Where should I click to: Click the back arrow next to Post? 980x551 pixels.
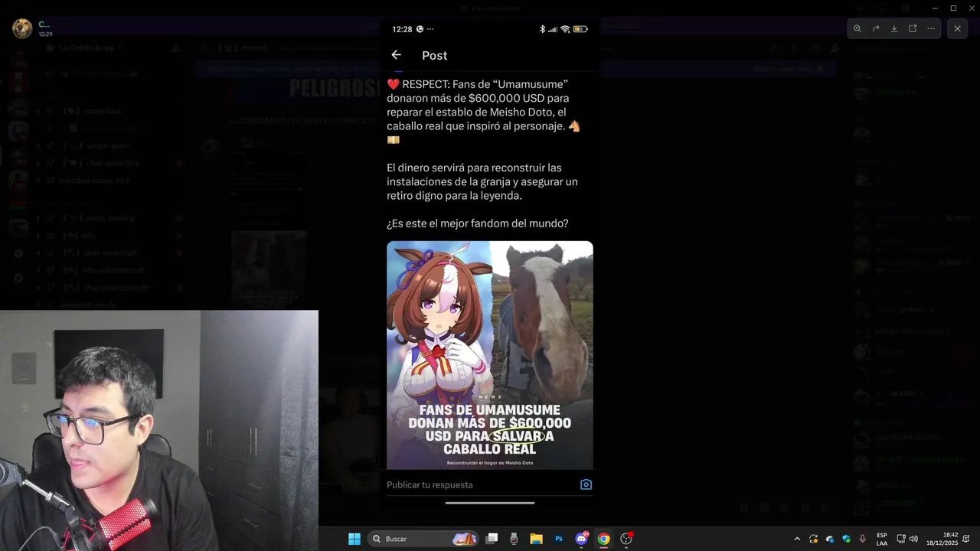(x=396, y=55)
